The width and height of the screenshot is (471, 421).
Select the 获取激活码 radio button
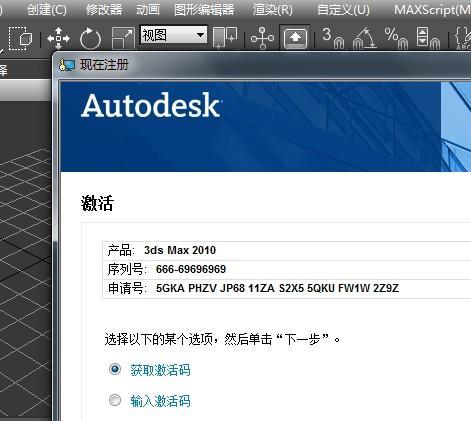[115, 369]
